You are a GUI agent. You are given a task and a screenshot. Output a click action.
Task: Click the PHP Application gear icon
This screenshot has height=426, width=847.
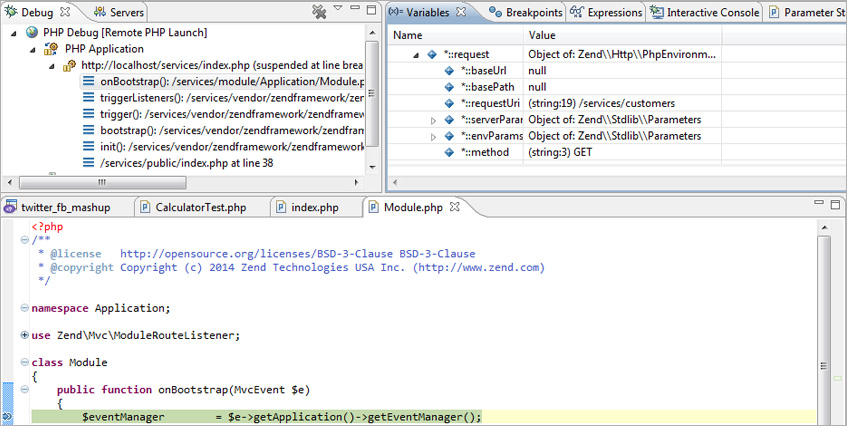54,49
